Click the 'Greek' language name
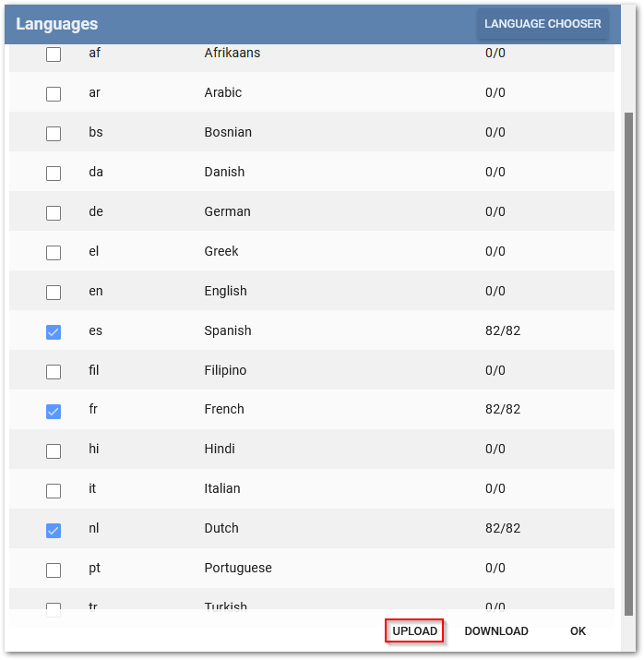Screen dimensions: 644x660 [x=221, y=251]
